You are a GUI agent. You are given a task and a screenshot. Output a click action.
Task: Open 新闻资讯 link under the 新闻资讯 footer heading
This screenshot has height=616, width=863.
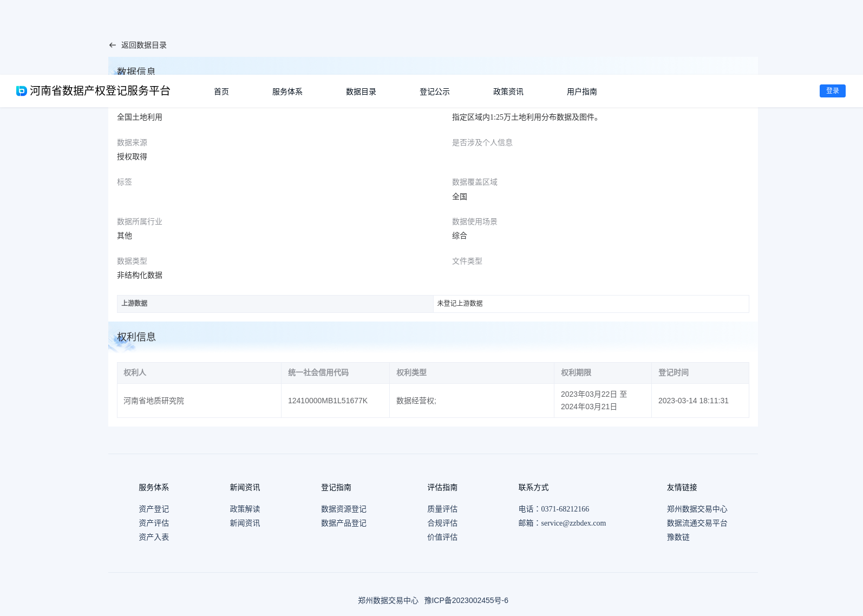[245, 523]
